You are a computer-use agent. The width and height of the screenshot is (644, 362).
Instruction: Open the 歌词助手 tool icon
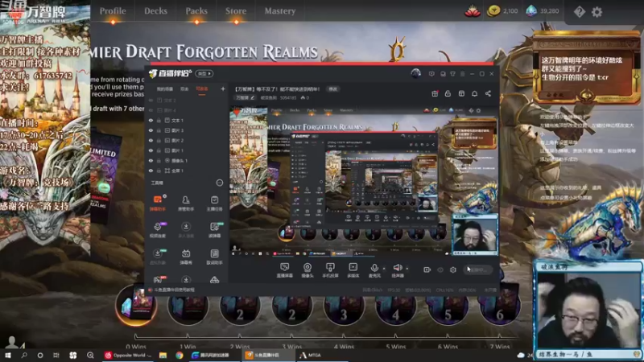(214, 257)
